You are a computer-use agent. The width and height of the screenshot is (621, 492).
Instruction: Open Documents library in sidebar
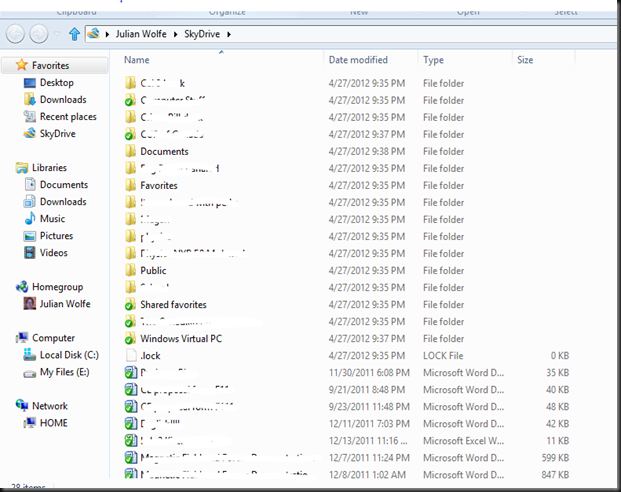click(x=64, y=185)
